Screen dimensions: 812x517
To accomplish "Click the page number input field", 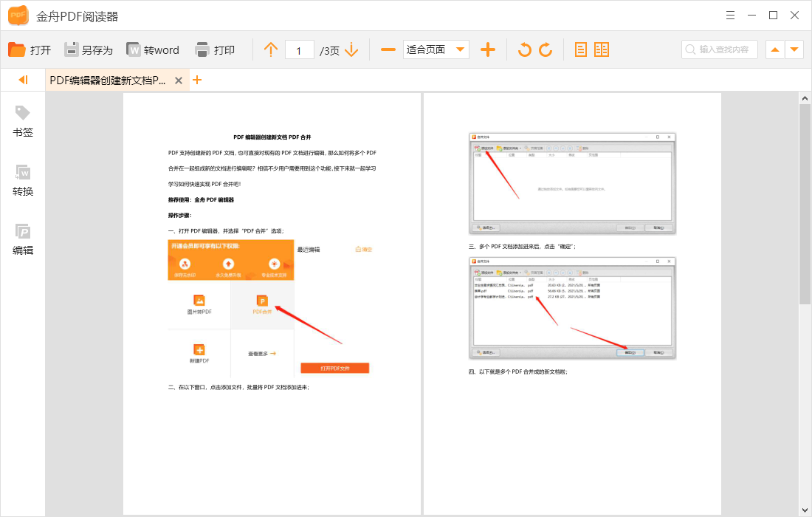I will click(x=299, y=50).
